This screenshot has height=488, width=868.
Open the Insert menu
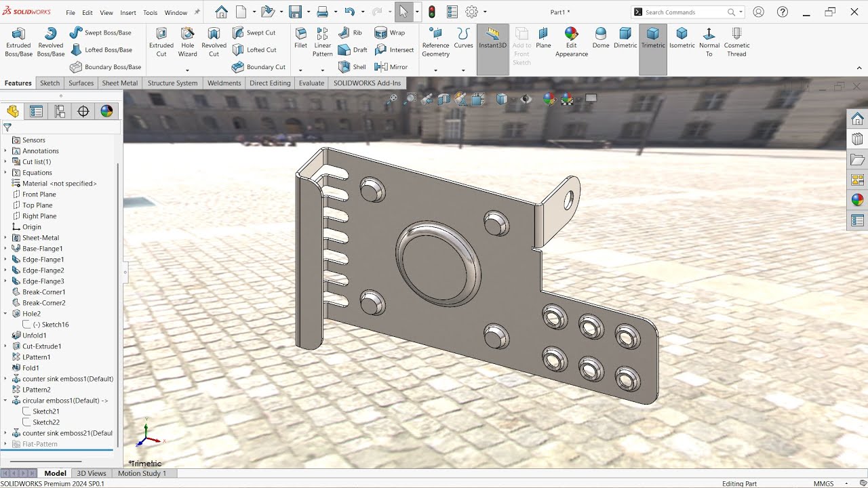click(128, 12)
